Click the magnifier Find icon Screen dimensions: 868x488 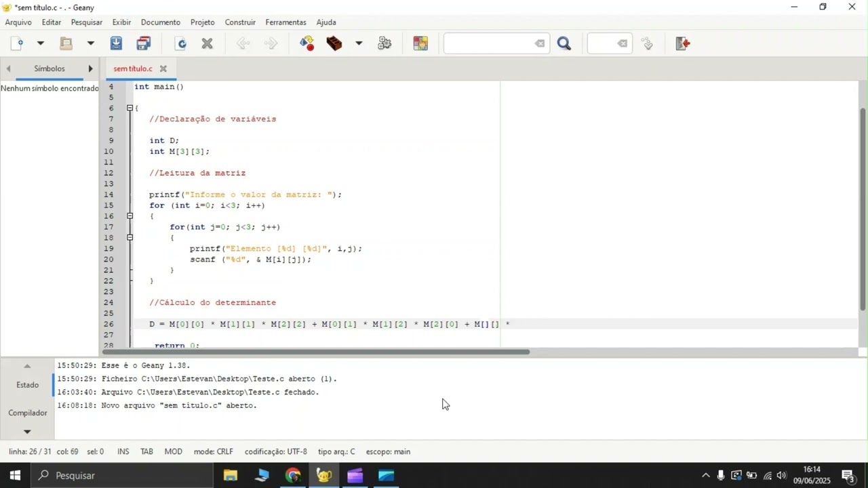click(x=564, y=43)
